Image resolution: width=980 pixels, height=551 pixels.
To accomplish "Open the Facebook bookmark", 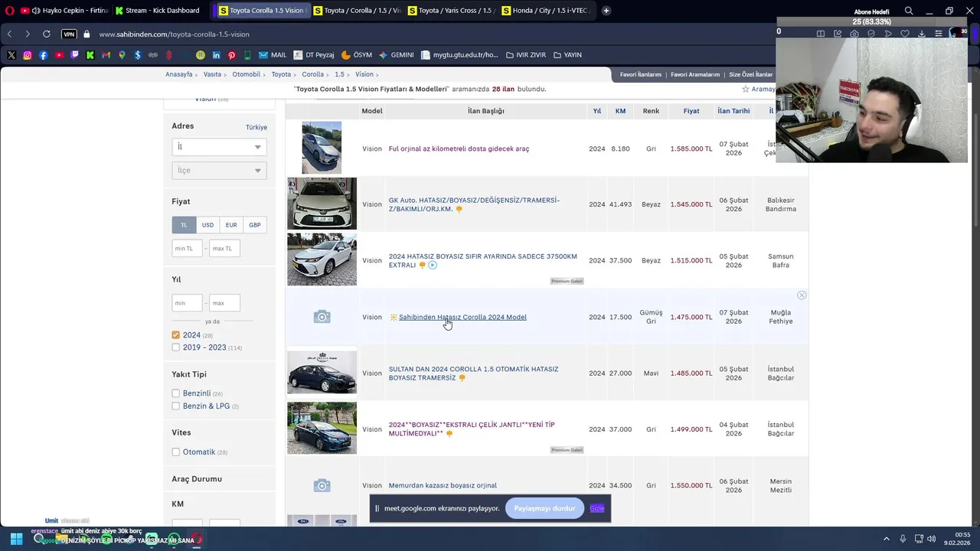I will click(x=43, y=55).
